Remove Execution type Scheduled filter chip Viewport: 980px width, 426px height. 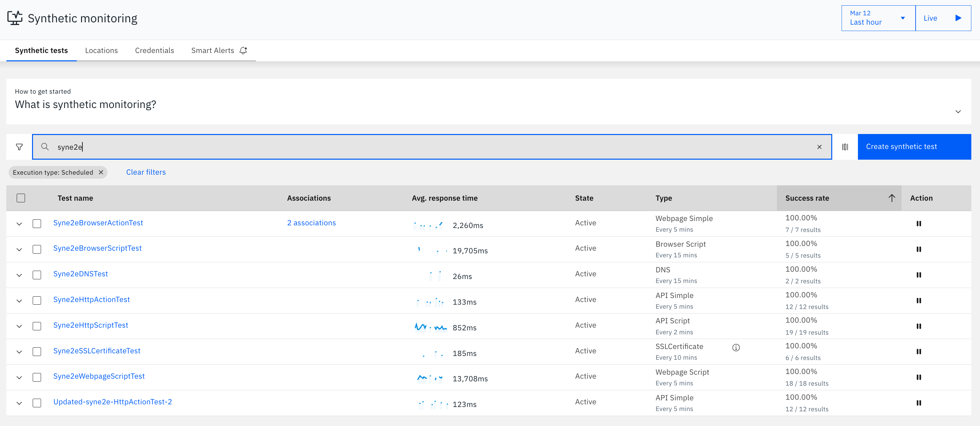[101, 172]
